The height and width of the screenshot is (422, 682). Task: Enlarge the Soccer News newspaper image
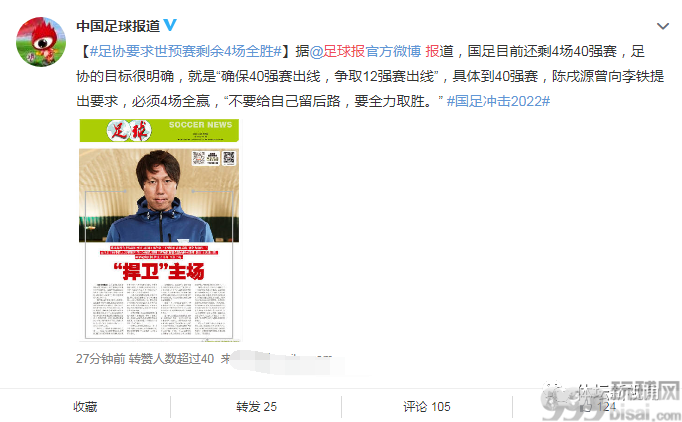coord(159,230)
